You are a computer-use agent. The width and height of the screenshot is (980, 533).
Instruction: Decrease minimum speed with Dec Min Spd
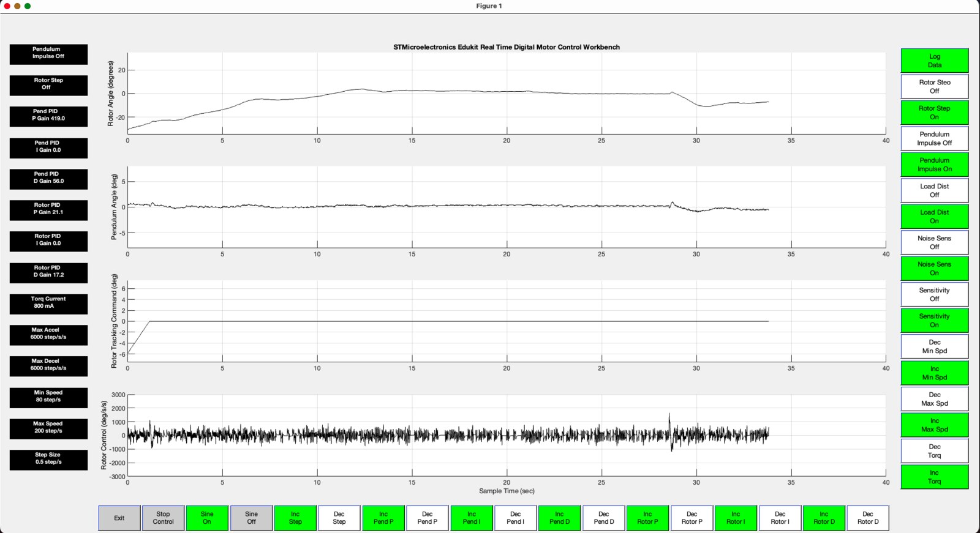(x=934, y=346)
